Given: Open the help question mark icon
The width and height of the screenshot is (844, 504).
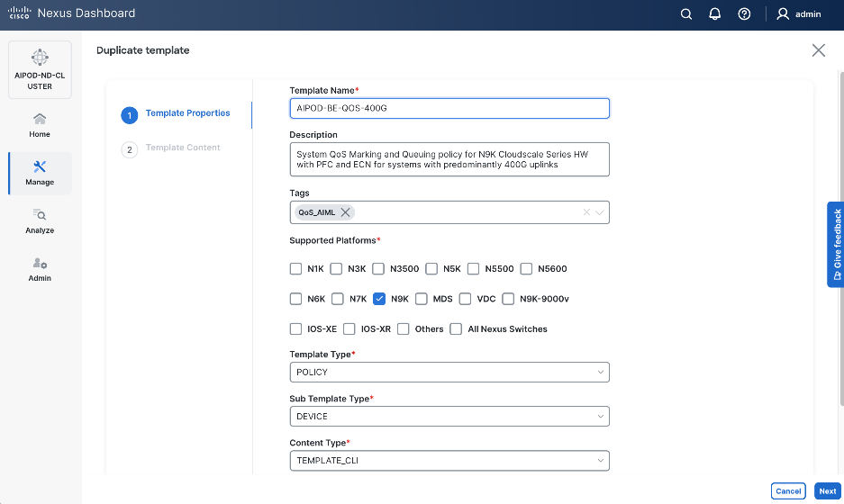Looking at the screenshot, I should [744, 14].
